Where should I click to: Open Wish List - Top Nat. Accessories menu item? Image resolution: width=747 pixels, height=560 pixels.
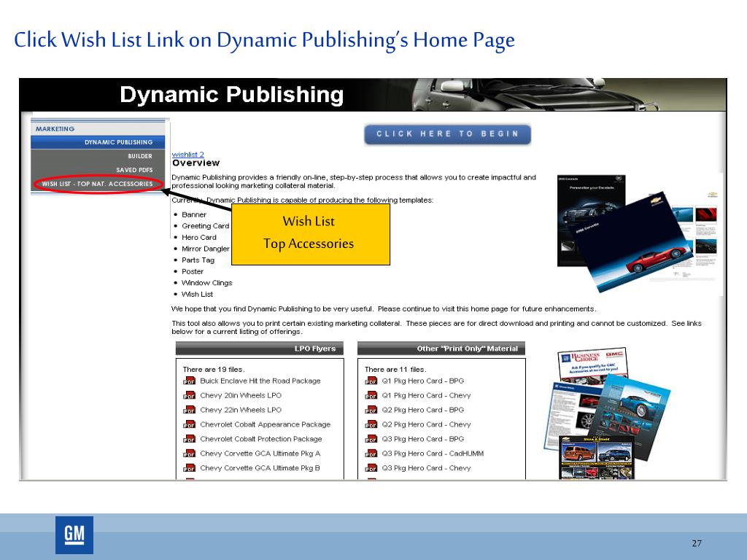(98, 184)
